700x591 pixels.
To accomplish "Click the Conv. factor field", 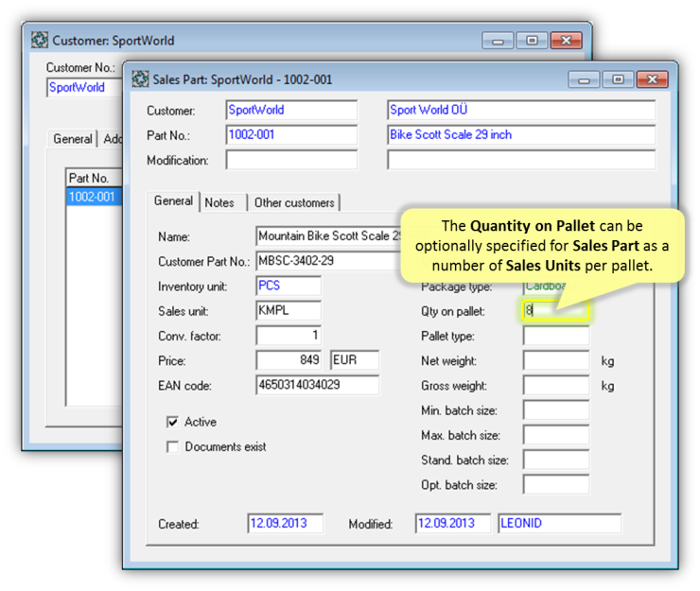I will click(289, 336).
